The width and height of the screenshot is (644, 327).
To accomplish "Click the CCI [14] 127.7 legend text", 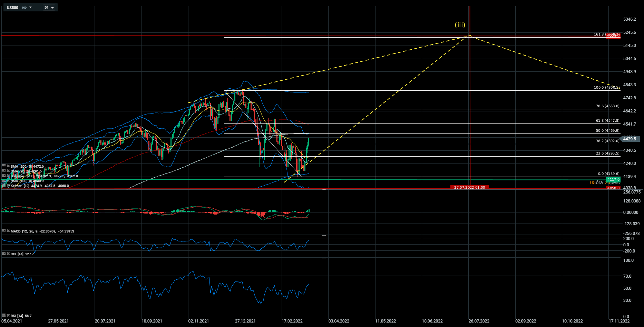I will coord(22,254).
